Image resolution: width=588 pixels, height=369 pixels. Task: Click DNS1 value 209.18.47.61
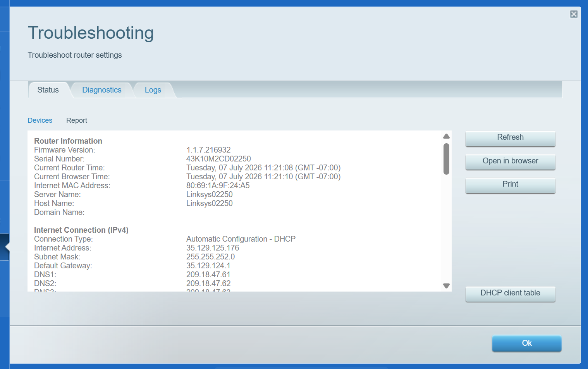coord(208,275)
